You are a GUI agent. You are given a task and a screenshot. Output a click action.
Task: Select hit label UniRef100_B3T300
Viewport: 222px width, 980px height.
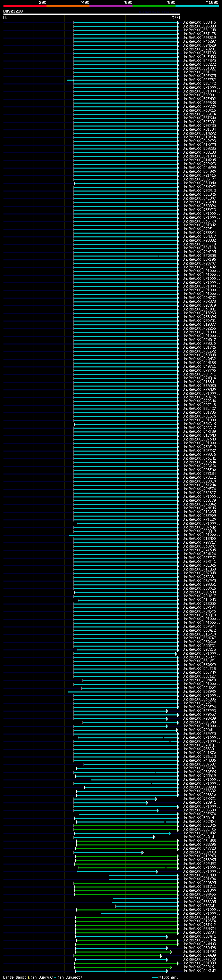pyautogui.click(x=199, y=891)
